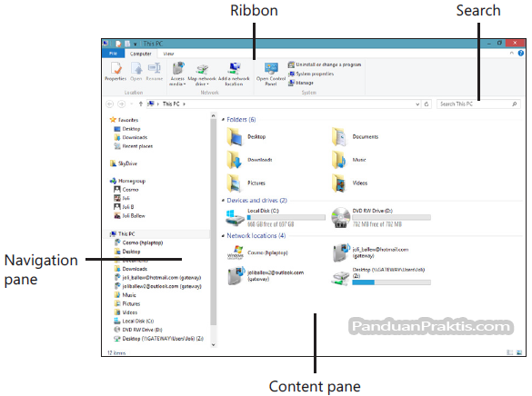Select Desktop under Favorites
The height and width of the screenshot is (396, 532).
(127, 129)
